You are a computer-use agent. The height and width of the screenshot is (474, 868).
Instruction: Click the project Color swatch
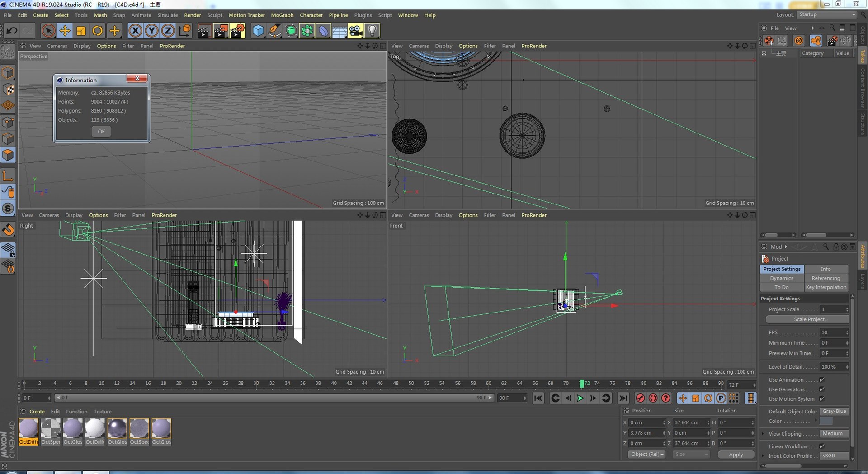[x=826, y=421]
